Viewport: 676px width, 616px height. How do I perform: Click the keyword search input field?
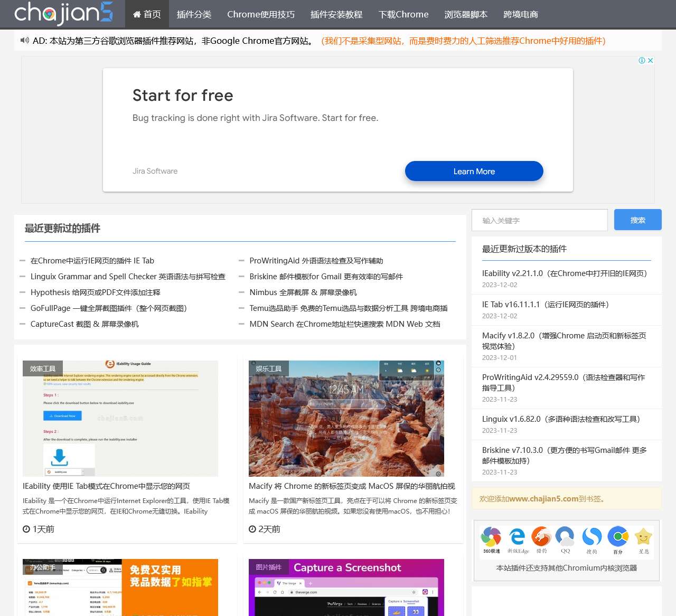(x=539, y=220)
